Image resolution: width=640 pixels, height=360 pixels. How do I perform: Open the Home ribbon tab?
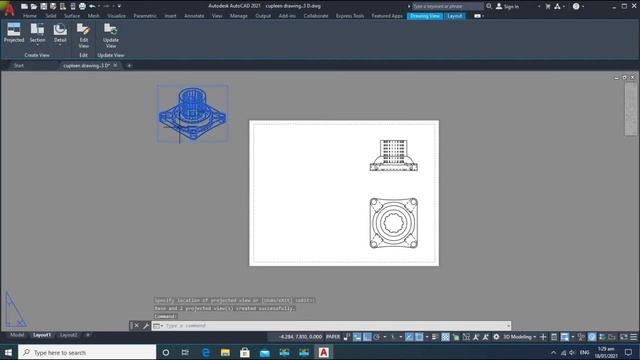(30, 16)
